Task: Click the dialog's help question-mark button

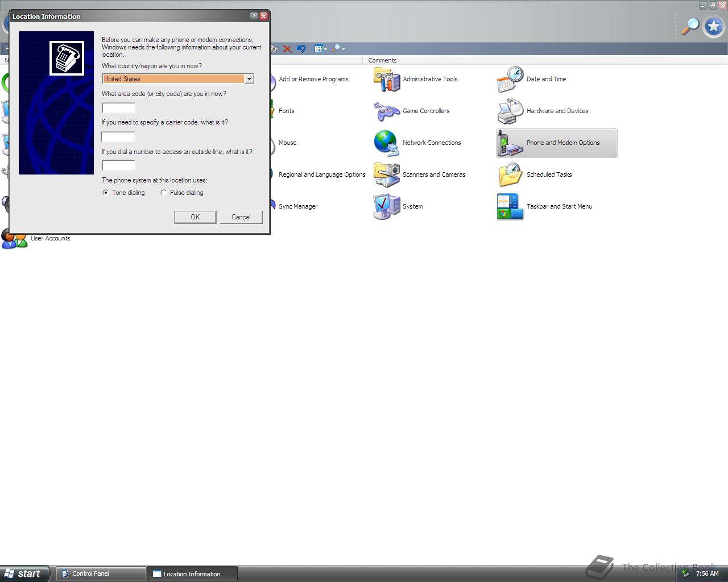Action: point(254,16)
